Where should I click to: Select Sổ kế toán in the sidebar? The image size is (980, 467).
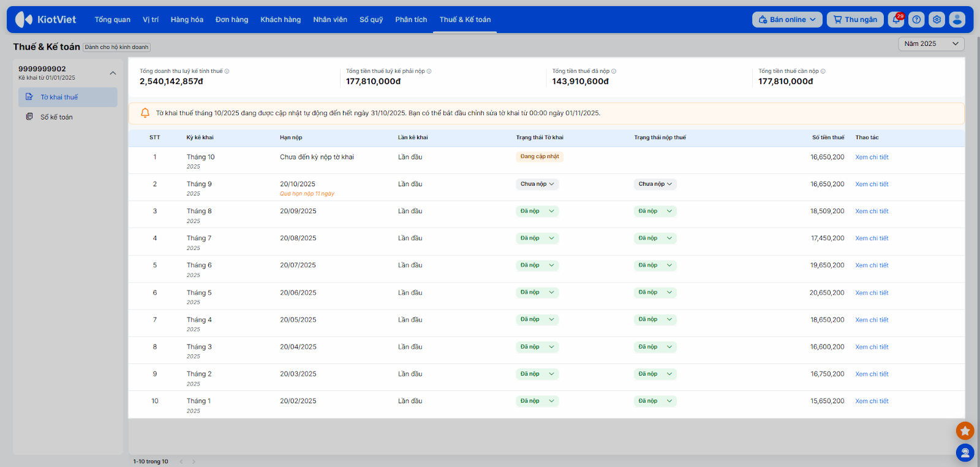click(x=56, y=117)
